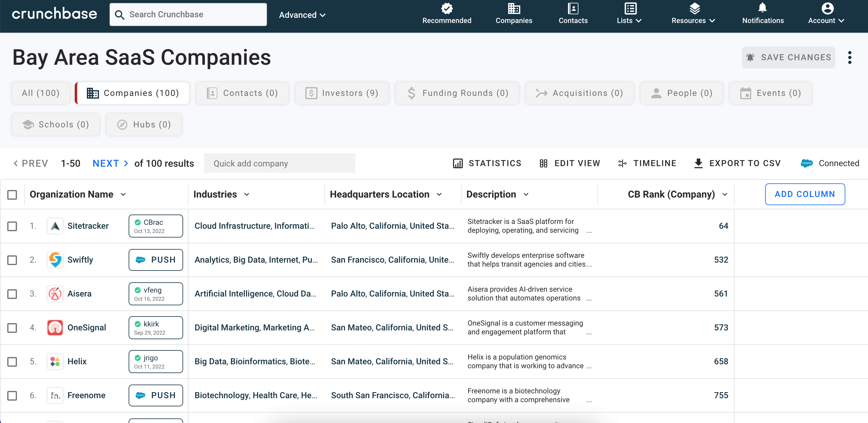Expand the Helix description ellipsis
The image size is (868, 423).
pyautogui.click(x=589, y=367)
